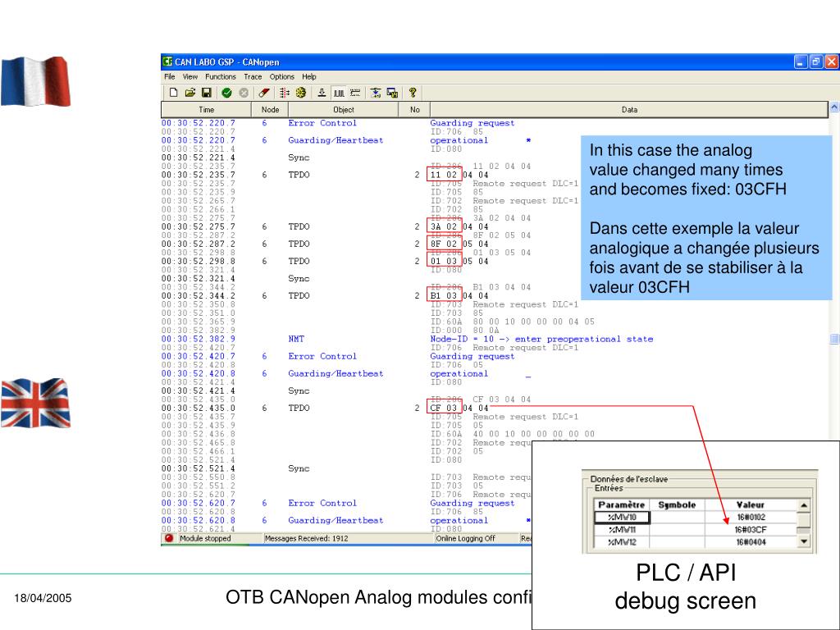The width and height of the screenshot is (840, 630).
Task: Click the downward arrow stamp toolbar icon
Action: (x=322, y=93)
